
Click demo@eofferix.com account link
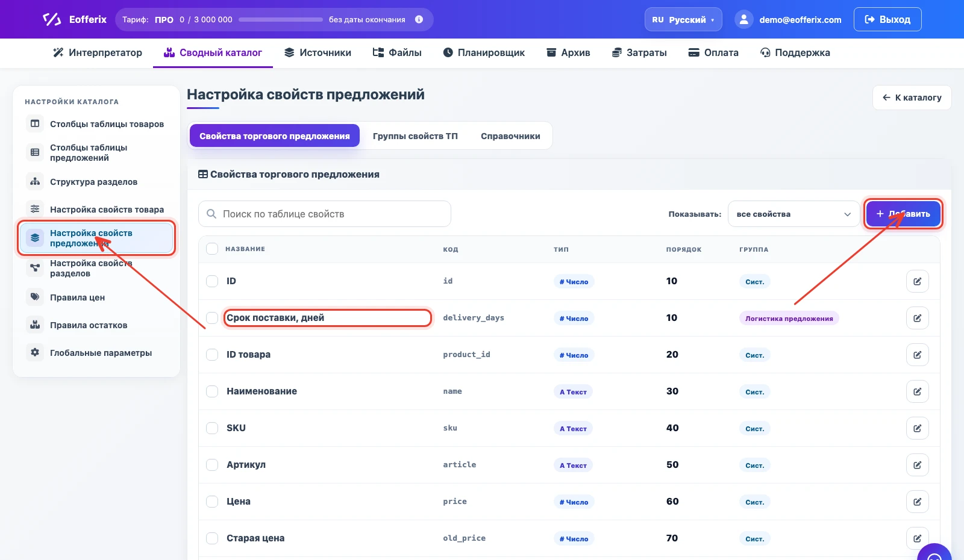pos(800,20)
